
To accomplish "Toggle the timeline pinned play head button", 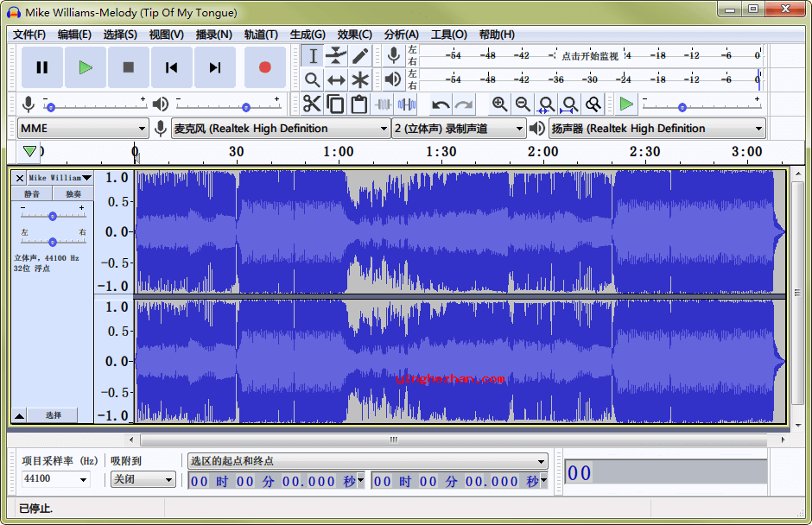I will click(x=29, y=151).
